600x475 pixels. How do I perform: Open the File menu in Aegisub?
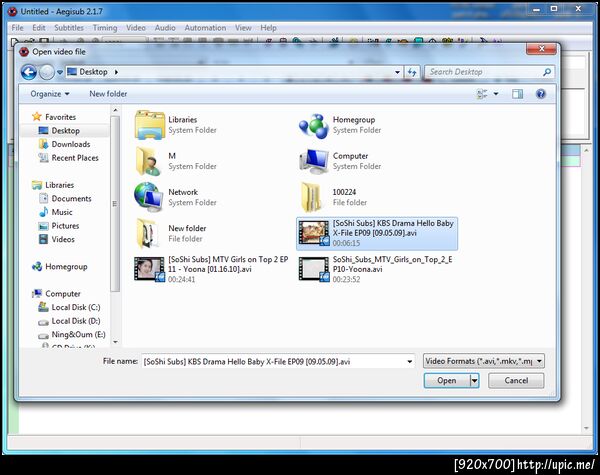17,28
